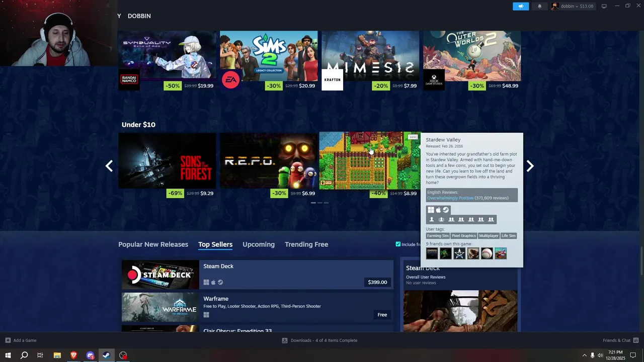This screenshot has height=362, width=644.
Task: Open the Mimesis game deal
Action: pos(370,56)
